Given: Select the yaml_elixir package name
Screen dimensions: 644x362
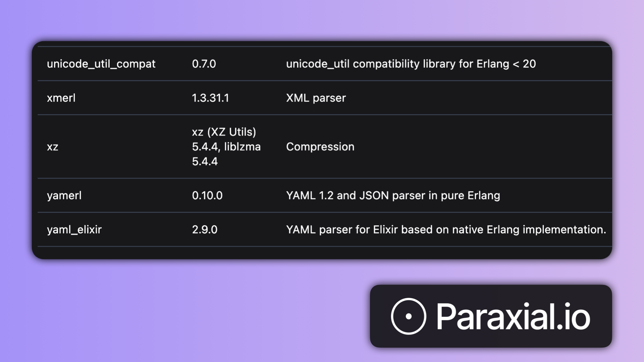Looking at the screenshot, I should tap(74, 230).
